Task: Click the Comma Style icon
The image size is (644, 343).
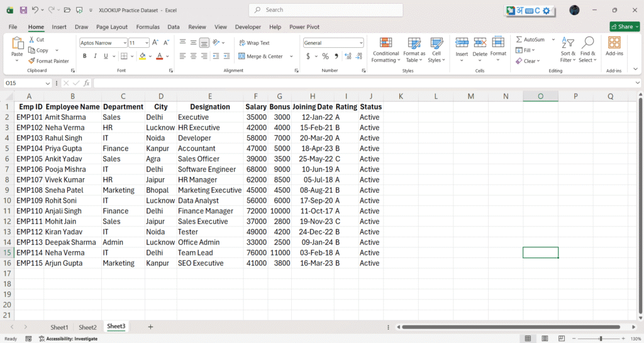Action: [x=336, y=56]
